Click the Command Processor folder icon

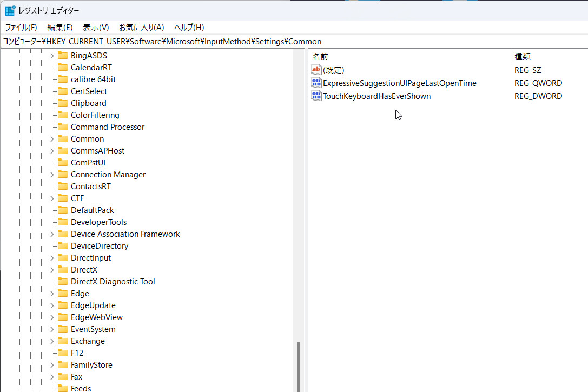point(62,127)
